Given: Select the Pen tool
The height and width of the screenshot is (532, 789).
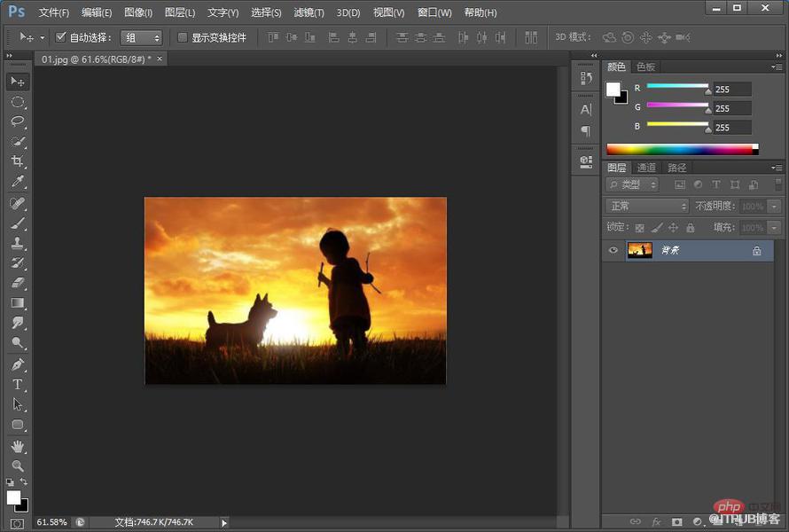Looking at the screenshot, I should pos(18,364).
